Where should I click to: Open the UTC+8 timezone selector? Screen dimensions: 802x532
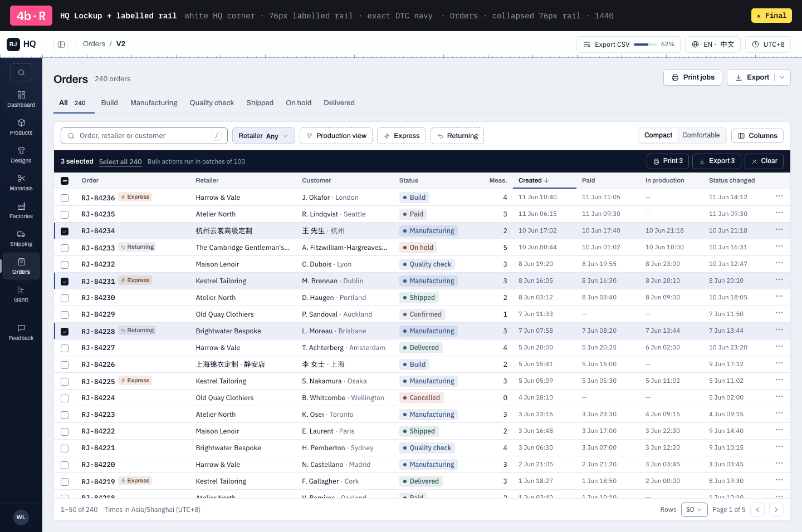[x=768, y=45]
